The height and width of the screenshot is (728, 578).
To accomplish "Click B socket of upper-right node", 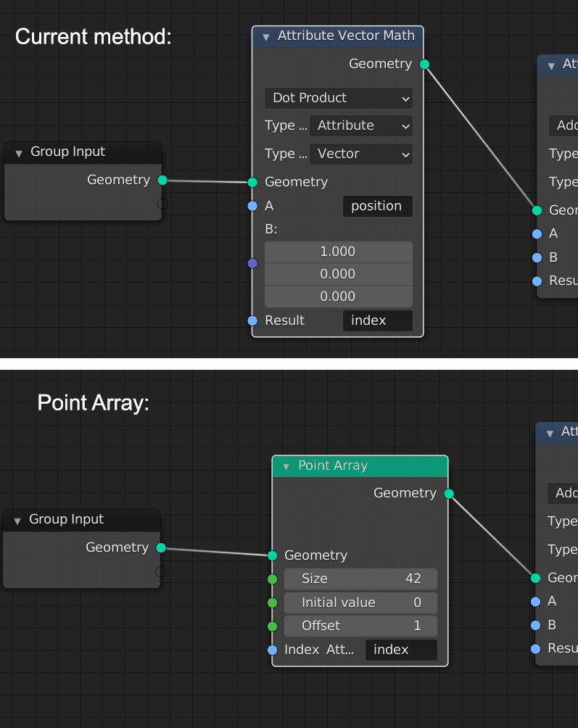I will (x=537, y=257).
